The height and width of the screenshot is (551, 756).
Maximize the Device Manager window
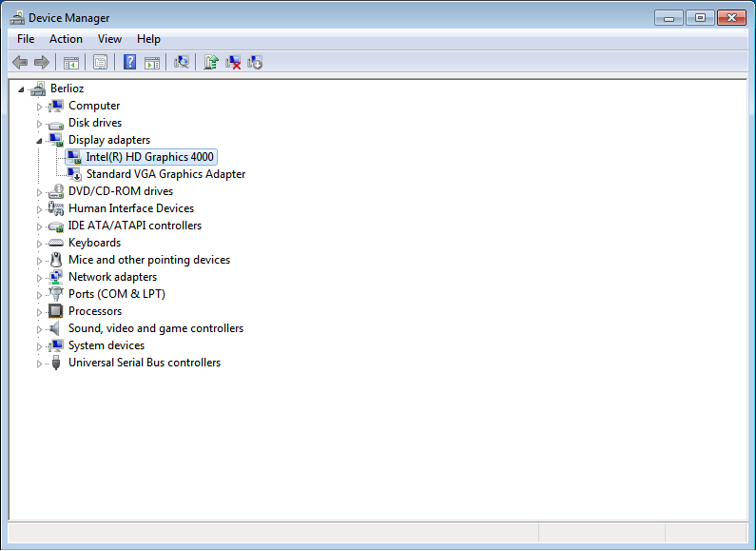700,18
